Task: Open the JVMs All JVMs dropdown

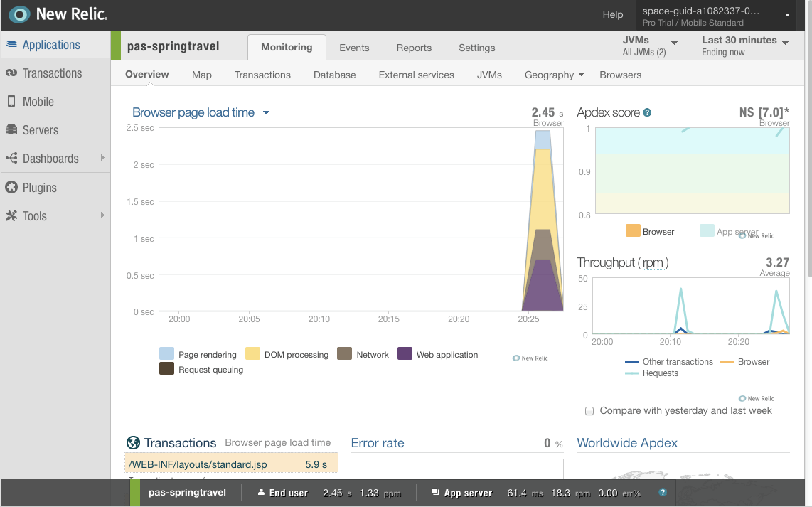Action: pyautogui.click(x=650, y=46)
